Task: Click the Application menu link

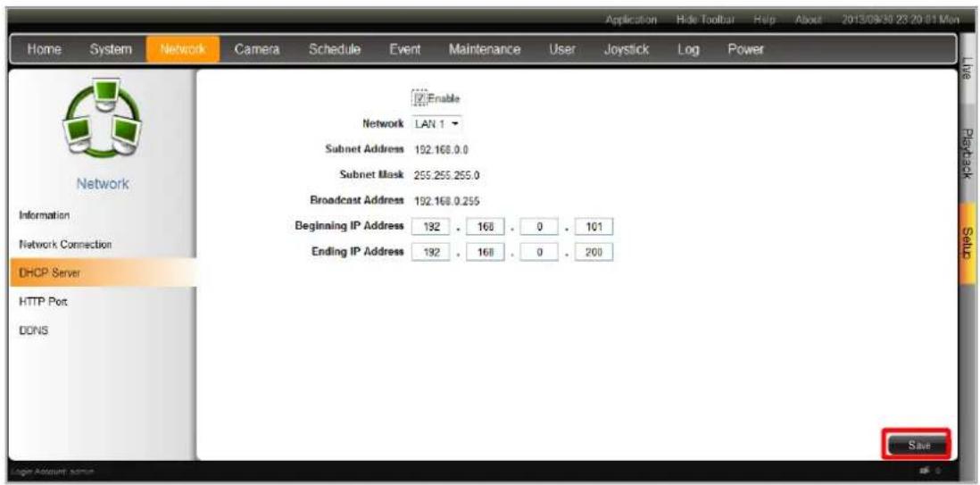Action: click(x=630, y=21)
